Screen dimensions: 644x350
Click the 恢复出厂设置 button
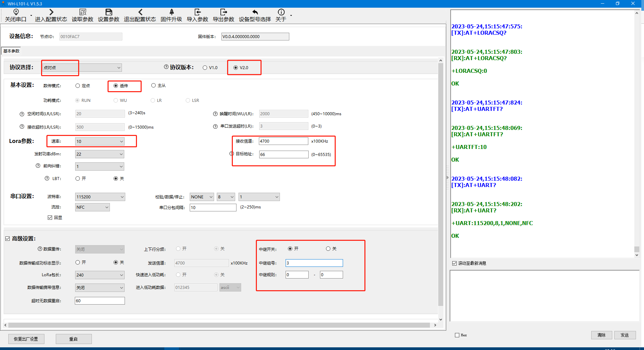(26, 339)
